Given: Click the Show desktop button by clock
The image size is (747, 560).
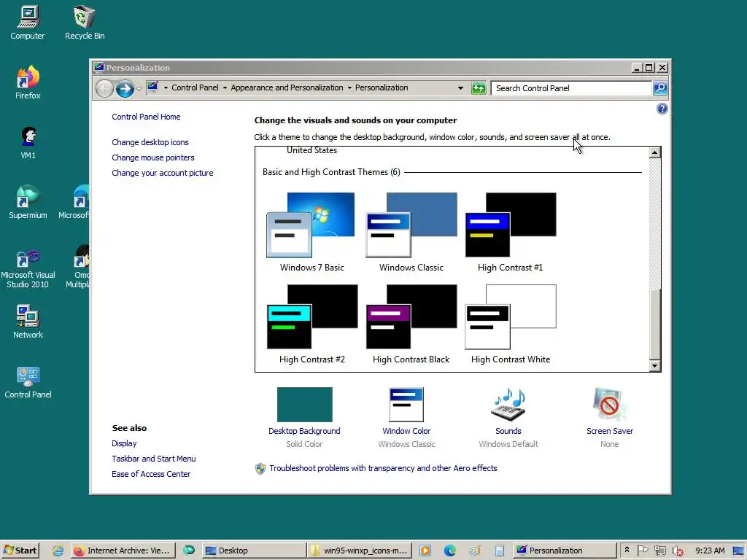Looking at the screenshot, I should coord(738,551).
